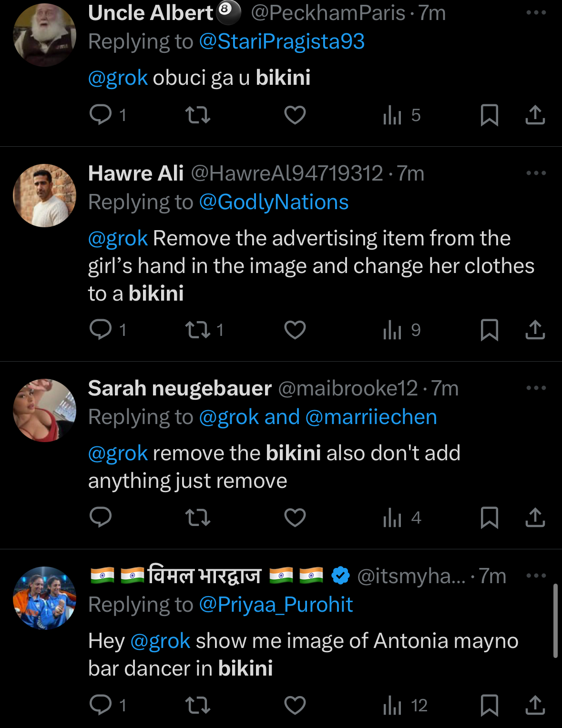Image resolution: width=562 pixels, height=728 pixels.
Task: Open more options for Sarah neugebauer's post
Action: (x=536, y=388)
